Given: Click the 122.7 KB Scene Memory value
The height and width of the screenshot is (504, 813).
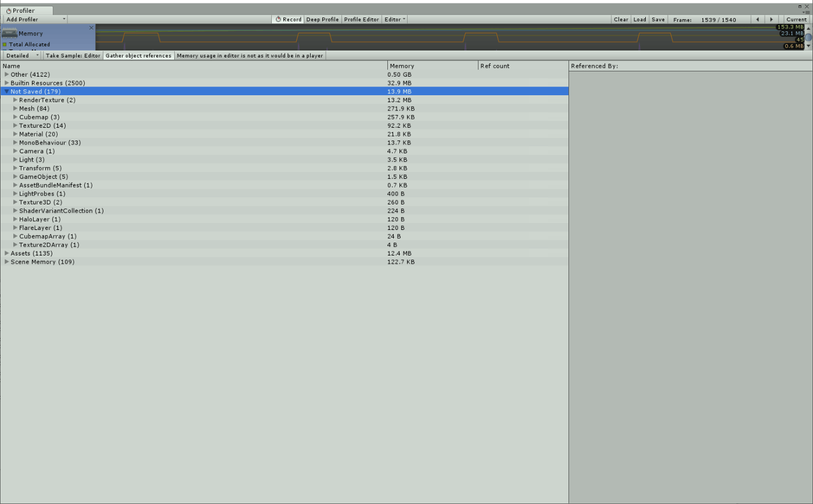Looking at the screenshot, I should (x=401, y=262).
